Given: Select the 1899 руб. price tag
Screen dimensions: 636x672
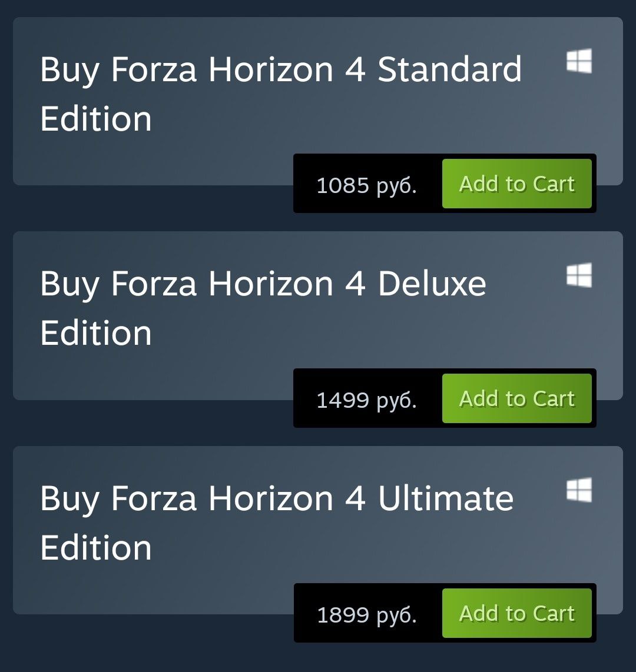Looking at the screenshot, I should (366, 615).
